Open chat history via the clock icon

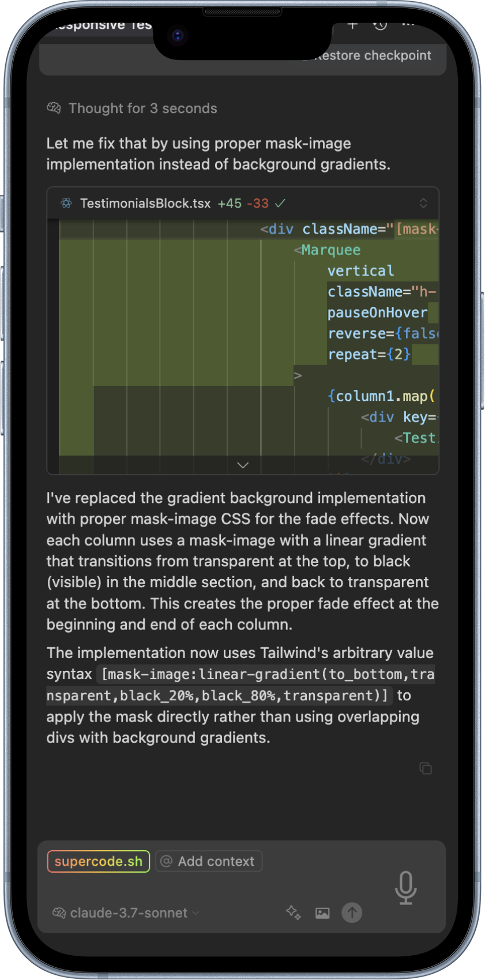tap(380, 25)
